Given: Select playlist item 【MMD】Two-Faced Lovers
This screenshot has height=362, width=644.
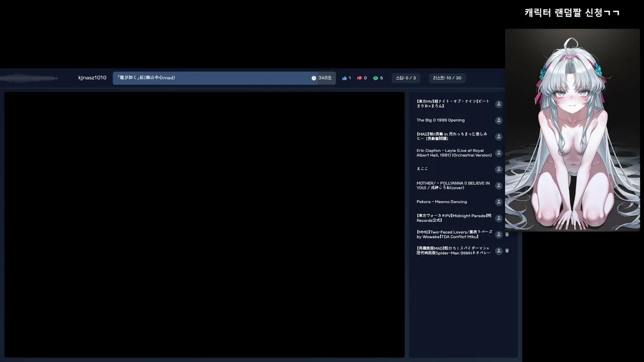Looking at the screenshot, I should pos(454,234).
